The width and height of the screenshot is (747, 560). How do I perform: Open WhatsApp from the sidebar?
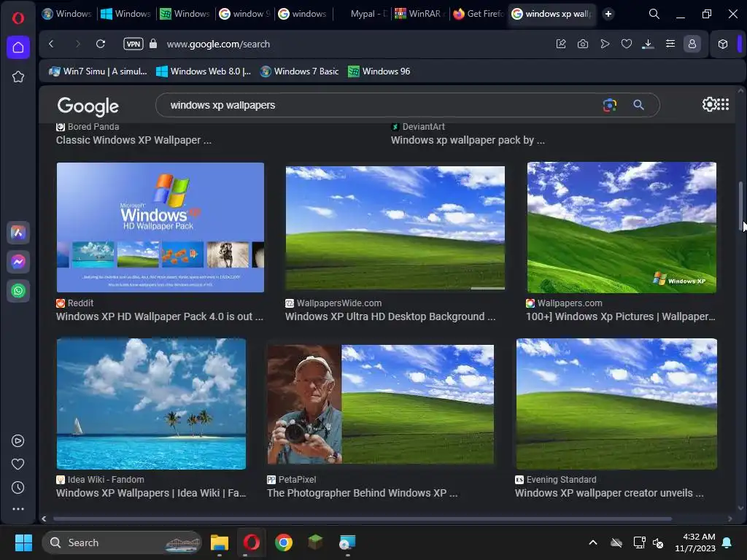point(18,290)
